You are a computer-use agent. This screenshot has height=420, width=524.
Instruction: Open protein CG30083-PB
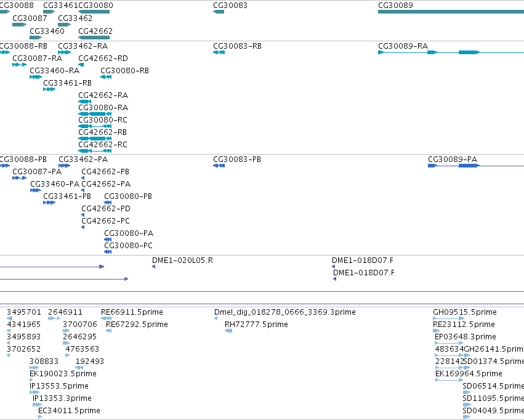click(219, 166)
